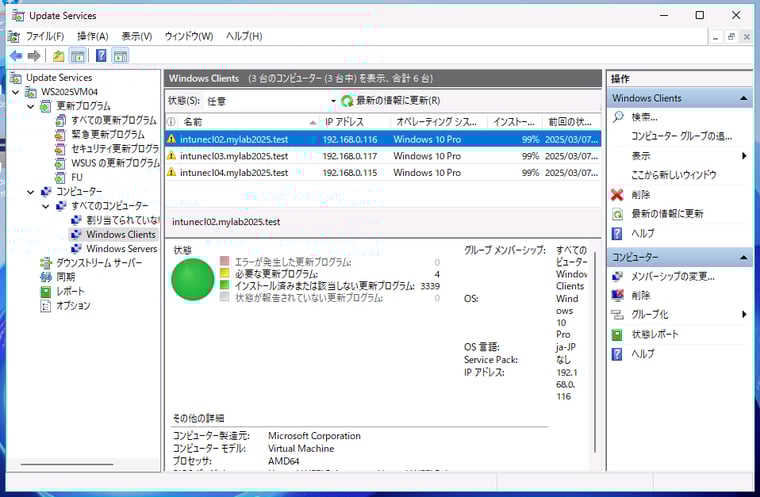Click the 同期 icon in tree
The image size is (760, 497).
[x=46, y=277]
